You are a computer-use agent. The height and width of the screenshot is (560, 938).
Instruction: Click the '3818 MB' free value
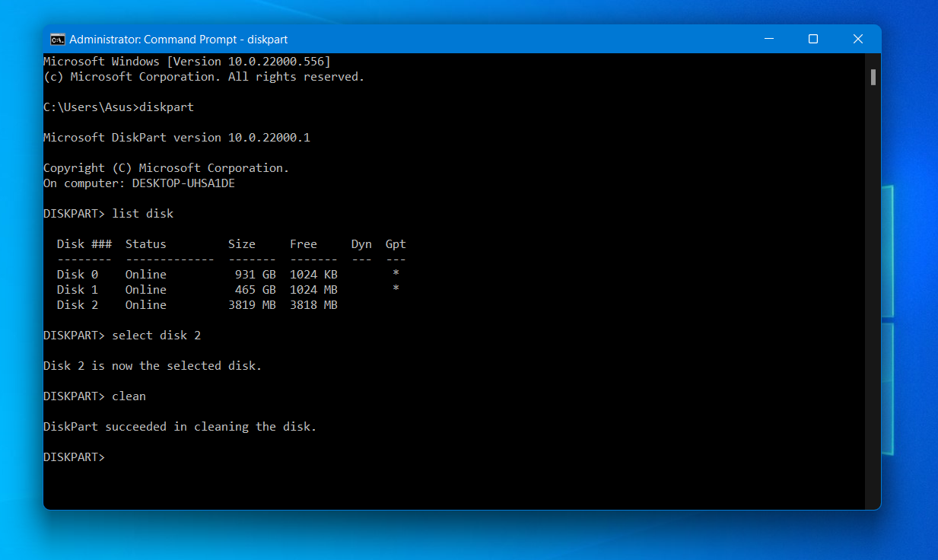313,305
